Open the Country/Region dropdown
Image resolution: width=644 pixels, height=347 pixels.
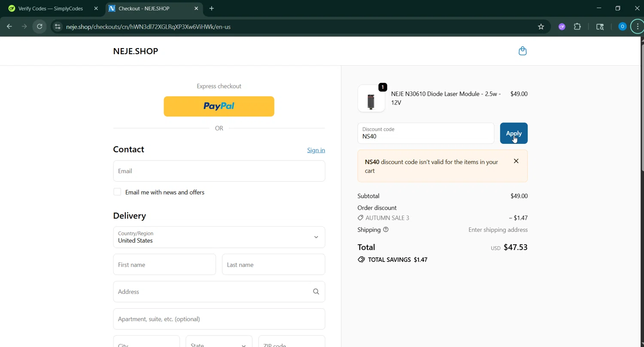point(219,237)
